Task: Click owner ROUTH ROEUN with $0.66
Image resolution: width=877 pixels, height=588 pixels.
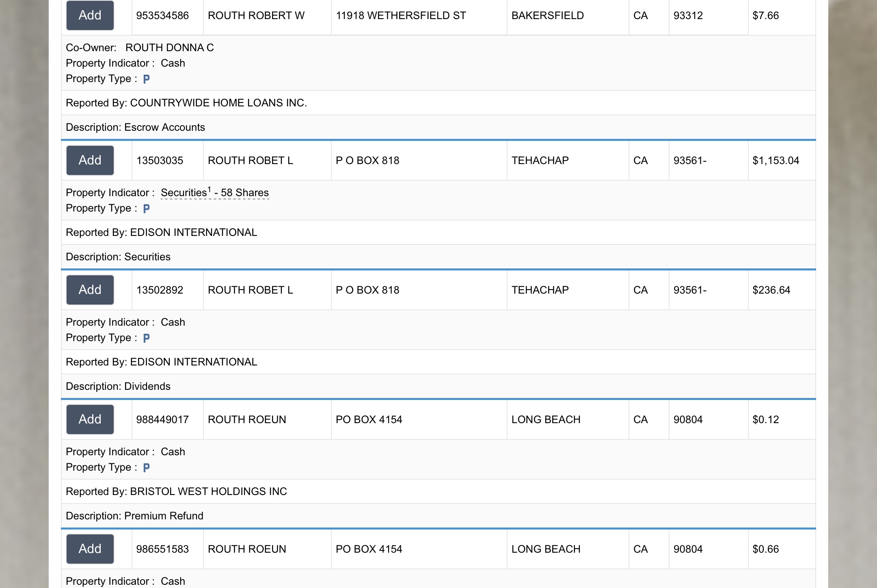Action: tap(247, 549)
